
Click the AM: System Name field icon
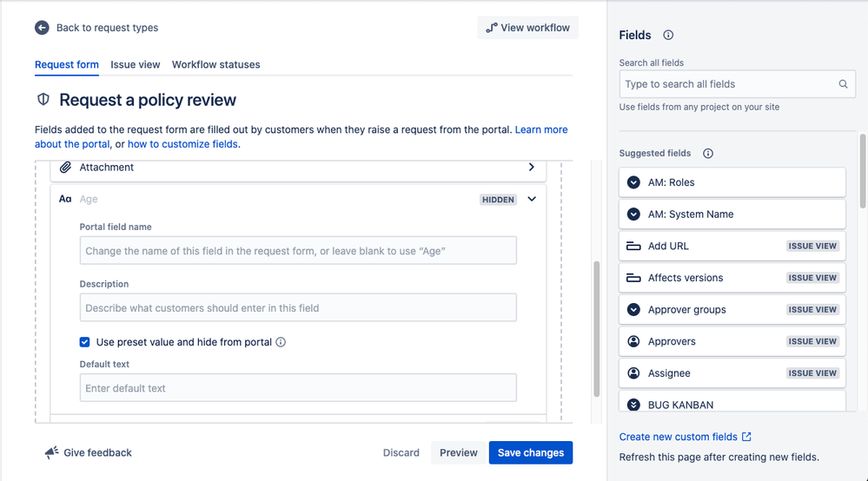click(633, 214)
